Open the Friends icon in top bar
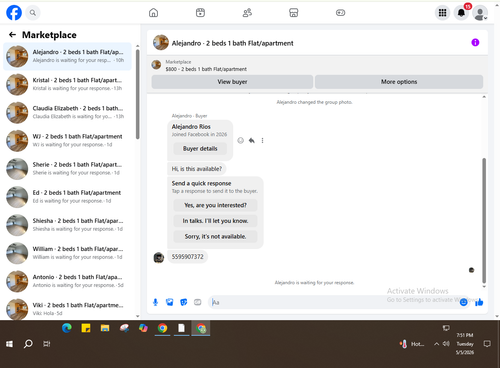 [x=247, y=13]
